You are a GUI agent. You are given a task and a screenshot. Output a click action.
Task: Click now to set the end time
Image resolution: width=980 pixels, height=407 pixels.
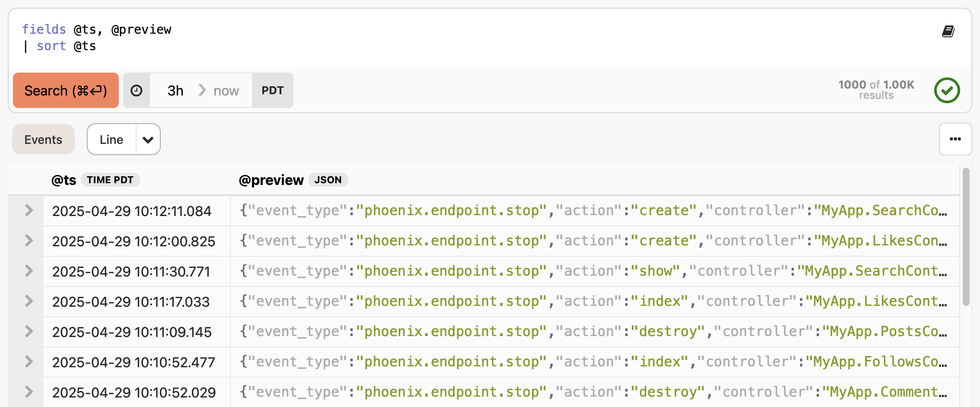(x=226, y=90)
